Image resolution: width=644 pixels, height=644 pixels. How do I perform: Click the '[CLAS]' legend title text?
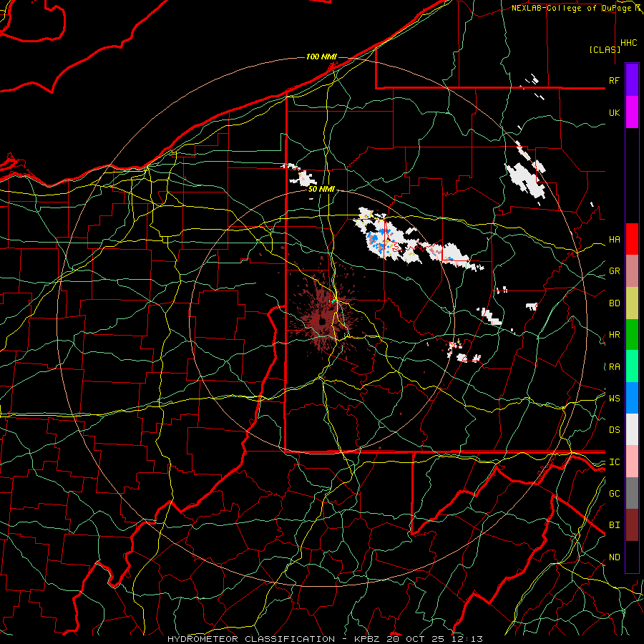point(604,50)
